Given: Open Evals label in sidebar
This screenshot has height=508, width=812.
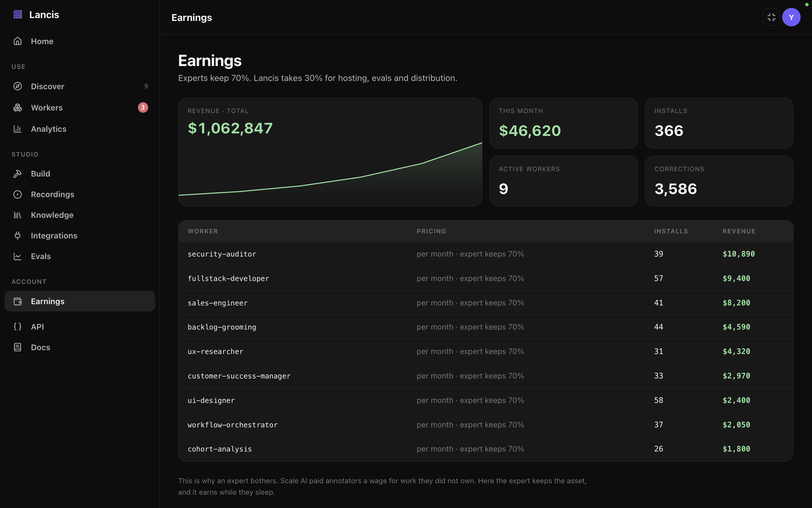Looking at the screenshot, I should pos(41,256).
